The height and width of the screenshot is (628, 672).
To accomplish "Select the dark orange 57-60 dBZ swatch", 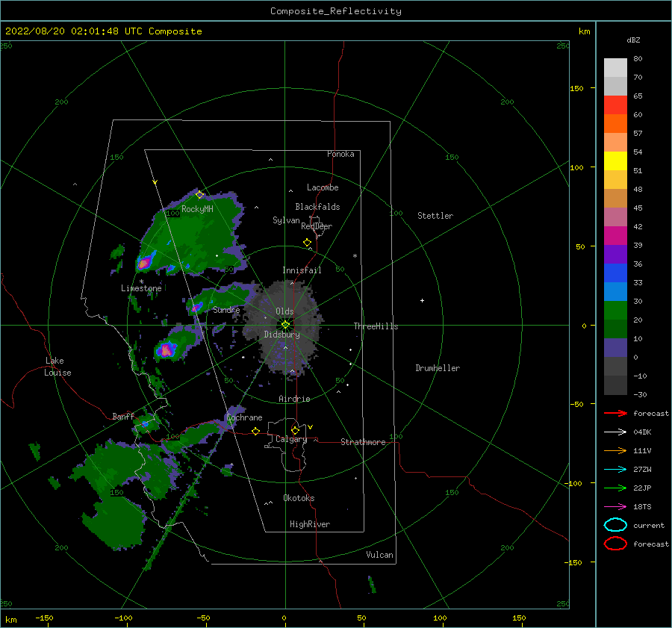I will [615, 123].
